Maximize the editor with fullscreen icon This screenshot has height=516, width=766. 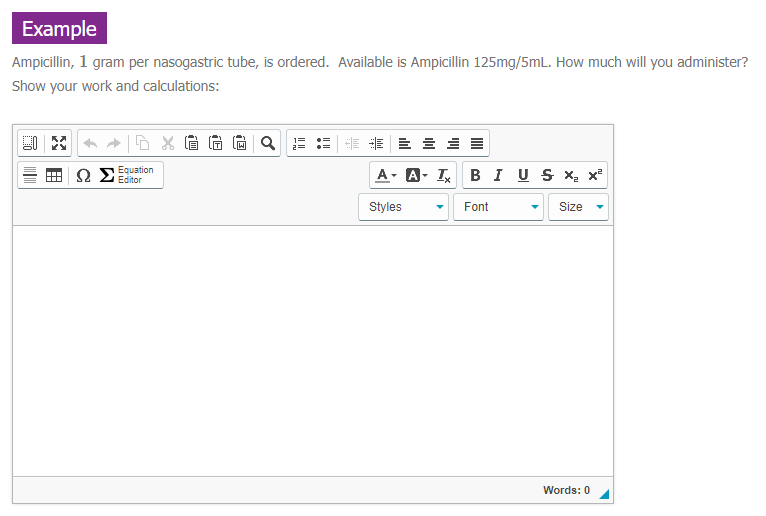59,143
